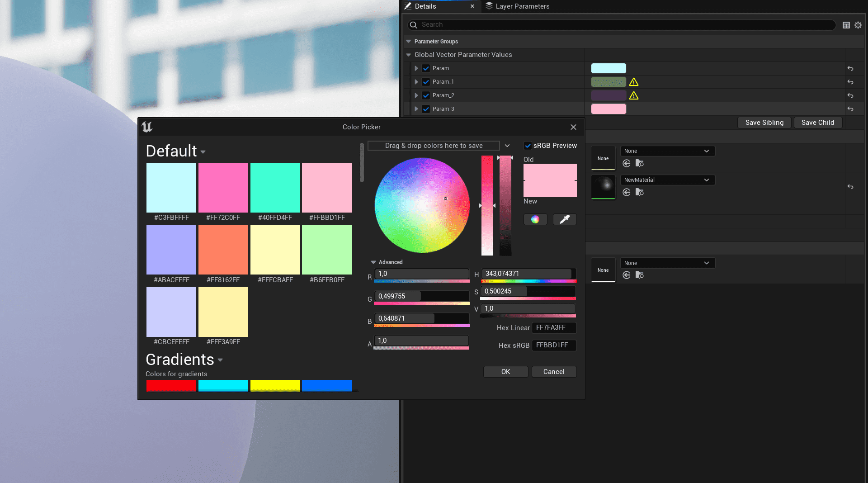This screenshot has height=483, width=868.
Task: Use selected asset for last None slot
Action: click(627, 275)
